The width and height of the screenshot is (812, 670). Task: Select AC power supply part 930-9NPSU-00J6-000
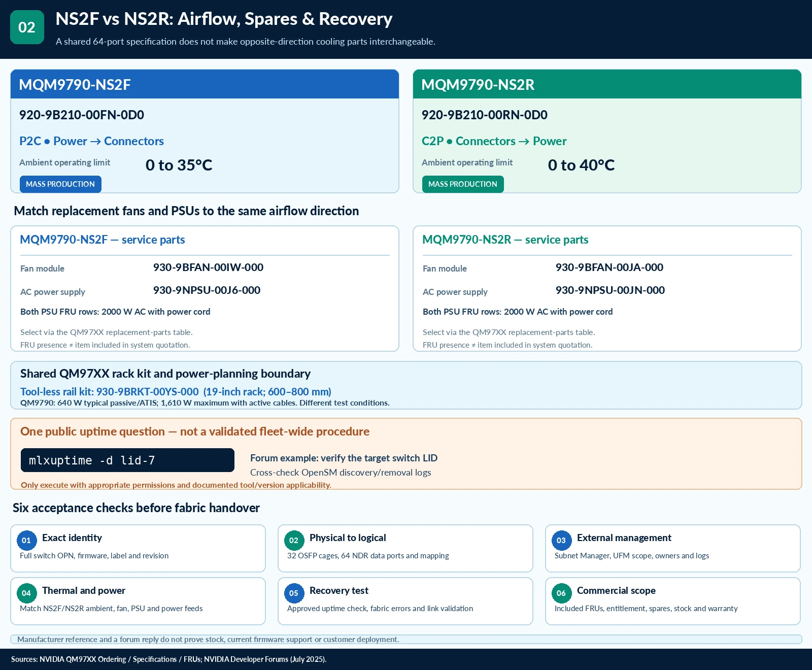(207, 290)
